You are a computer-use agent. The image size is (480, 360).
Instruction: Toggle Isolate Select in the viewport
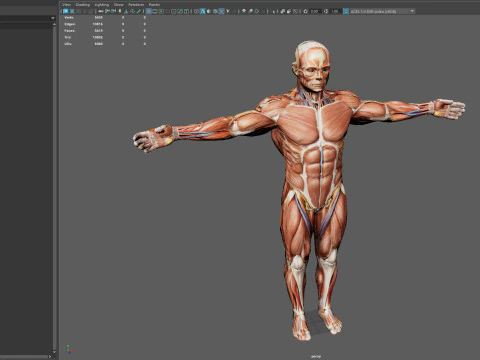(x=274, y=11)
